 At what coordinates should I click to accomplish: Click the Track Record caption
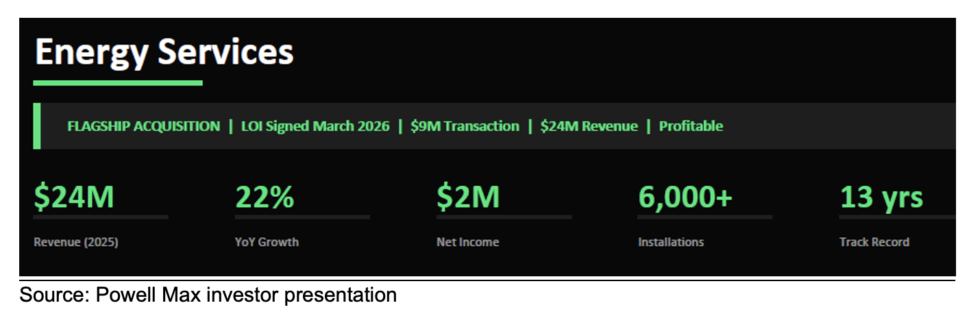coord(874,242)
